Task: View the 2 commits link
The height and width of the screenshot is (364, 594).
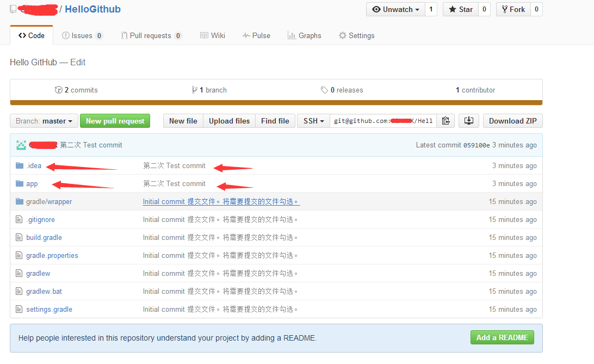Action: click(x=76, y=90)
